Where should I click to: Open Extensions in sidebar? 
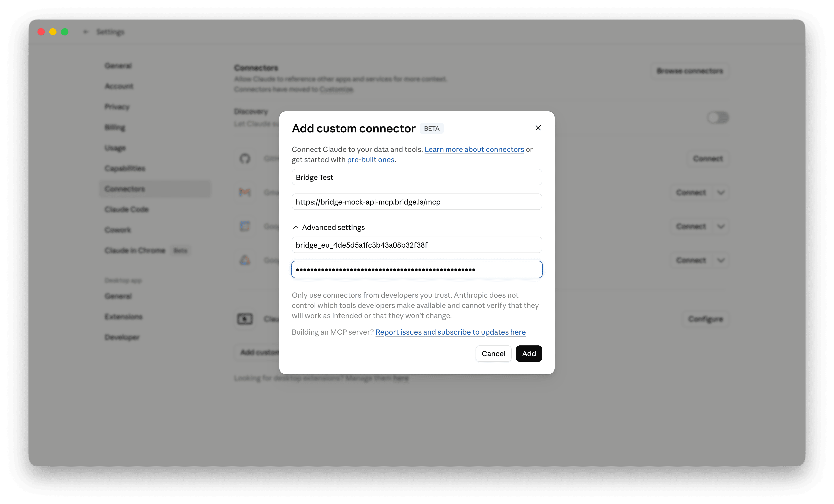click(x=123, y=317)
